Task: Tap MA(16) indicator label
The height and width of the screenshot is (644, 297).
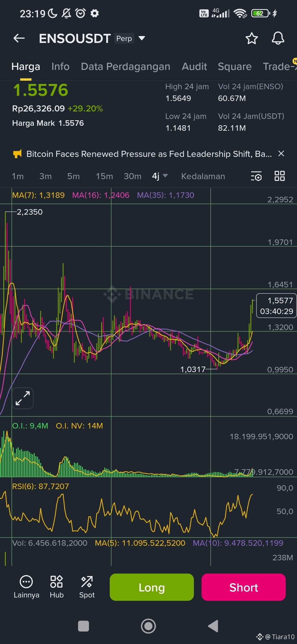Action: click(101, 195)
